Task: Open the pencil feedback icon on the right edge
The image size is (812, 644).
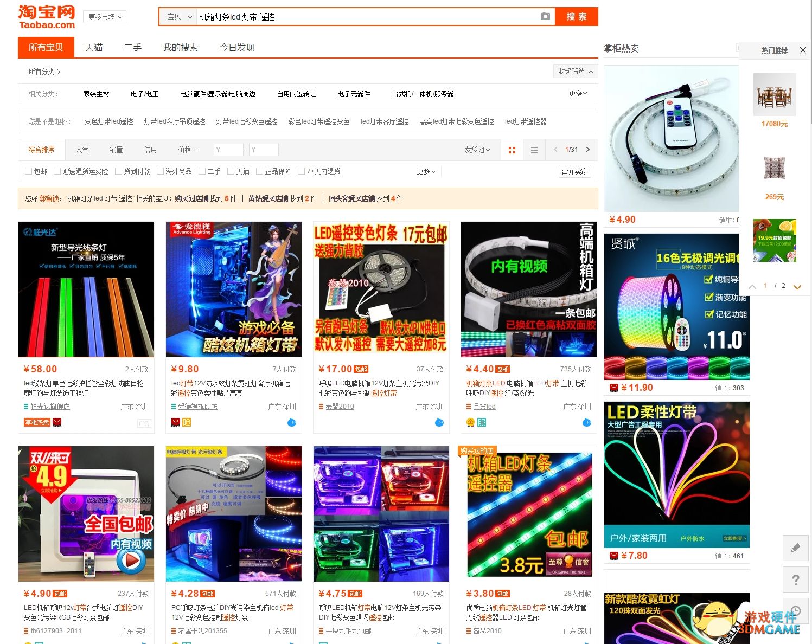Action: click(x=796, y=548)
